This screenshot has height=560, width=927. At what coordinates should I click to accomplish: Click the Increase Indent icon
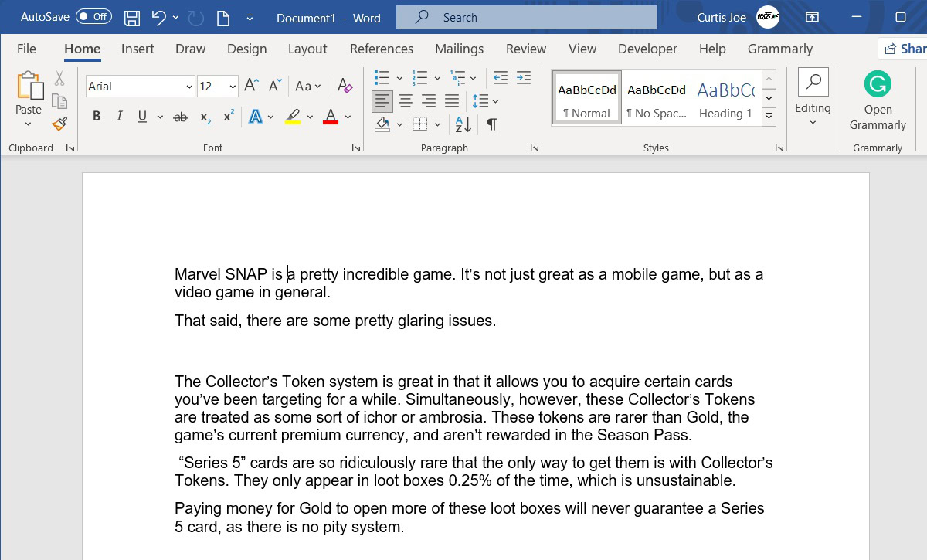point(524,78)
